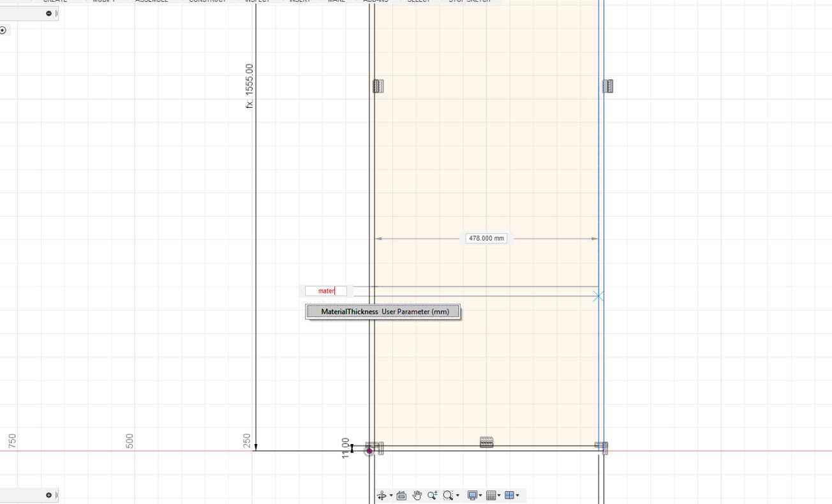Click the constraint glyph at bottom-right corner
832x504 pixels.
click(602, 448)
